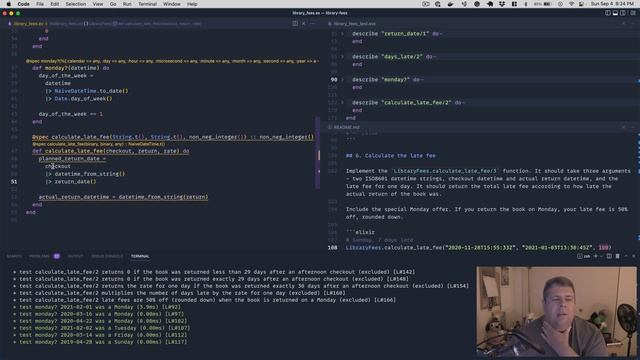Click the "planned_return_date =" line
Image resolution: width=640 pixels, height=360 pixels.
click(x=72, y=159)
